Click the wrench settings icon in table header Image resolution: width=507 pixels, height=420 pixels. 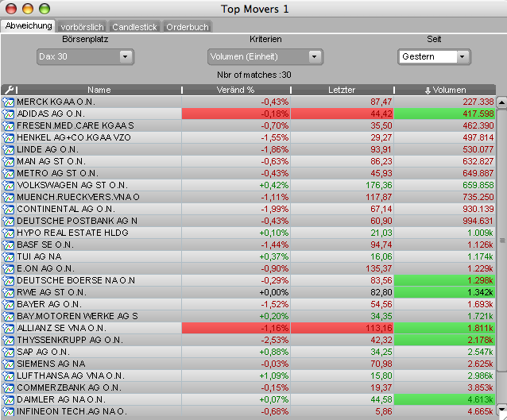point(10,90)
